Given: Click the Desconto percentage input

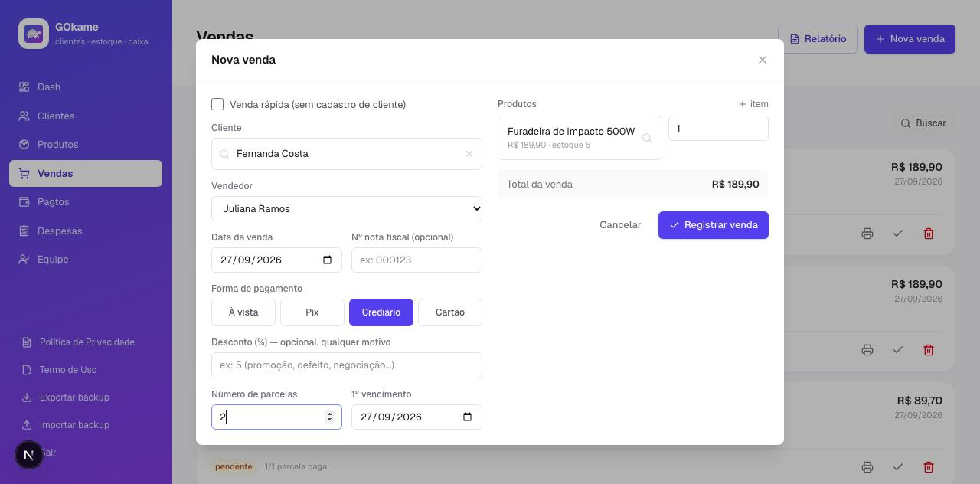Looking at the screenshot, I should (347, 365).
